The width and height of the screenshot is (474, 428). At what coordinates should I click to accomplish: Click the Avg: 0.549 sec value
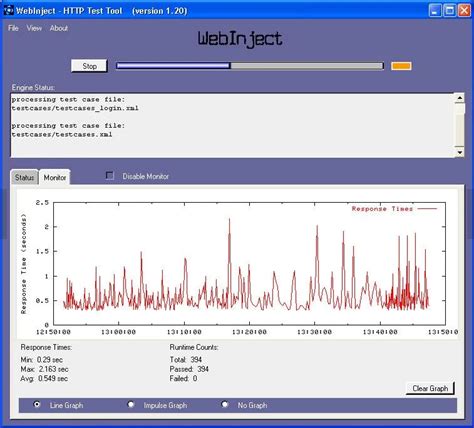[44, 379]
